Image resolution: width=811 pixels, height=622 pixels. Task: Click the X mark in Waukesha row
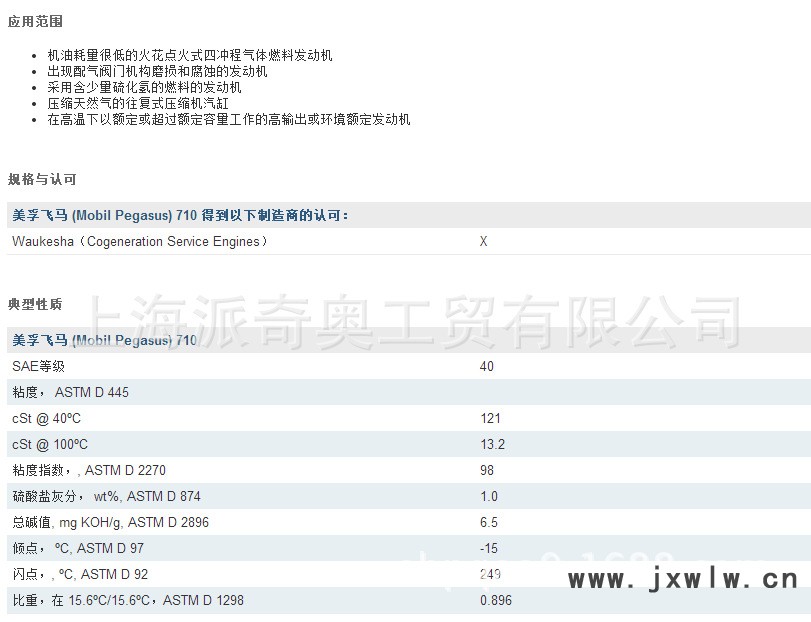point(484,242)
